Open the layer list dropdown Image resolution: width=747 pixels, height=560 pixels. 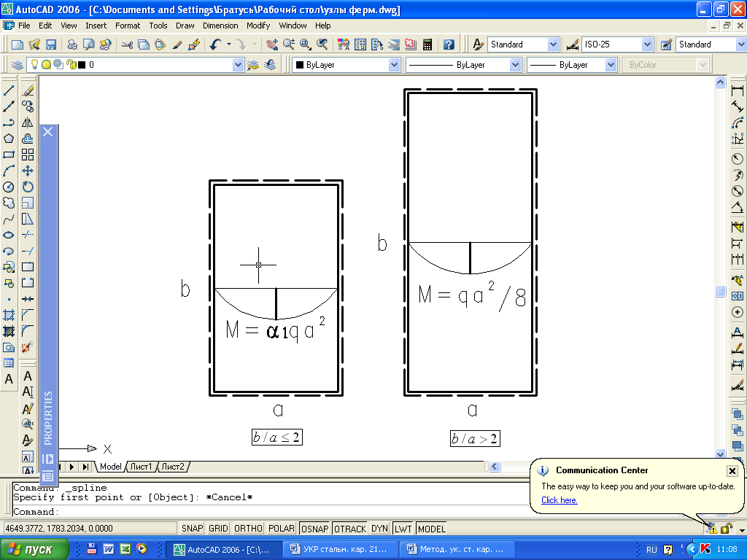[238, 65]
